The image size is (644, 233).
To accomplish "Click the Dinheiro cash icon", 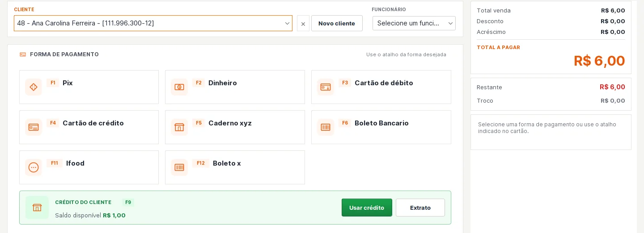I will [179, 87].
